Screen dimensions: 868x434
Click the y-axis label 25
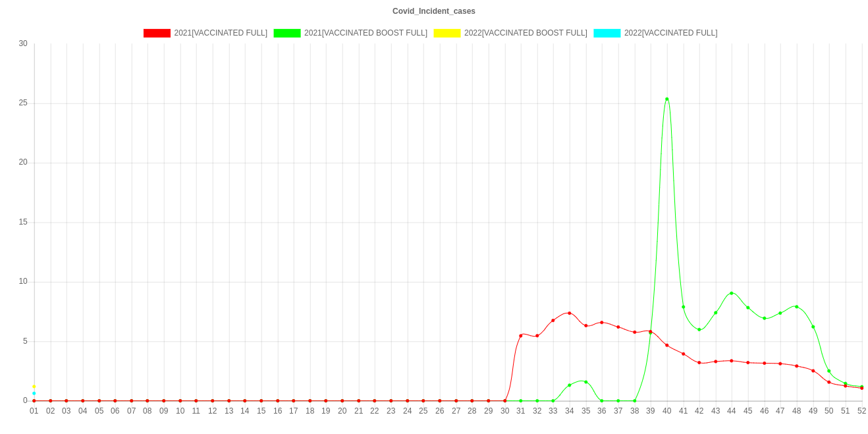(x=24, y=103)
